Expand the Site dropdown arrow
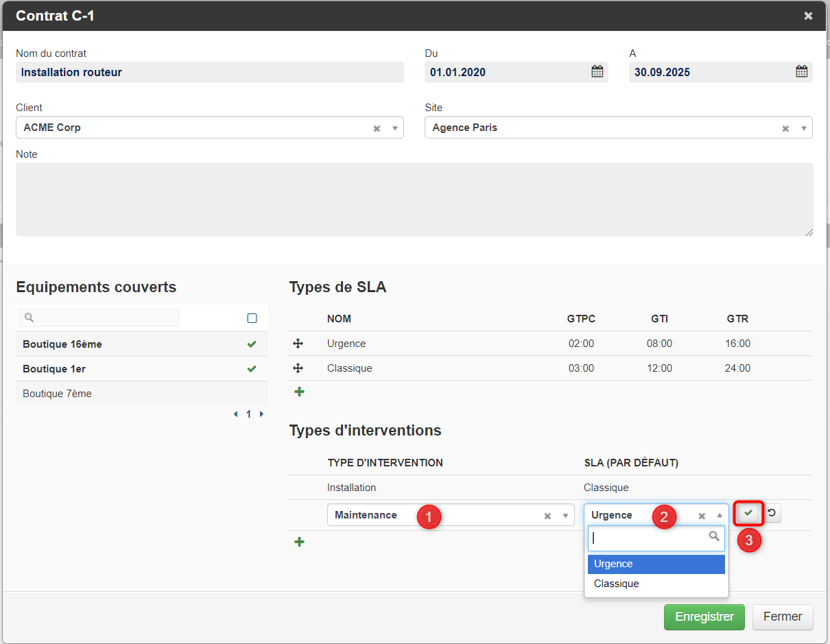This screenshot has width=830, height=644. 803,128
